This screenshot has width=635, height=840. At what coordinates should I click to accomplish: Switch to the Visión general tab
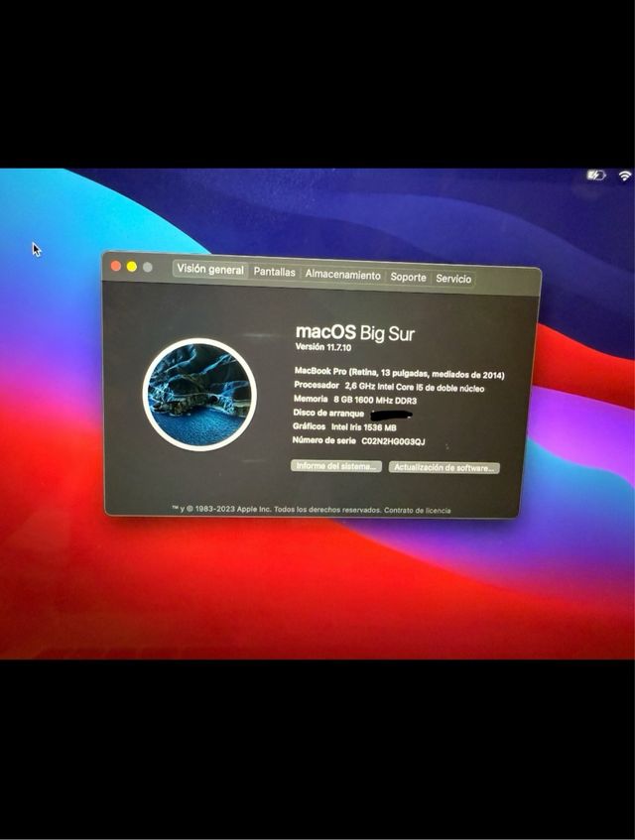pos(210,269)
